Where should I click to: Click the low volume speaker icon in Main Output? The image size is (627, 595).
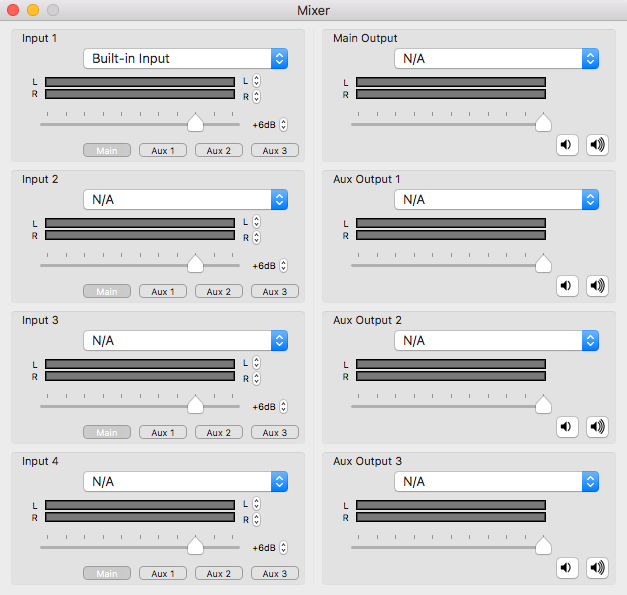[567, 145]
